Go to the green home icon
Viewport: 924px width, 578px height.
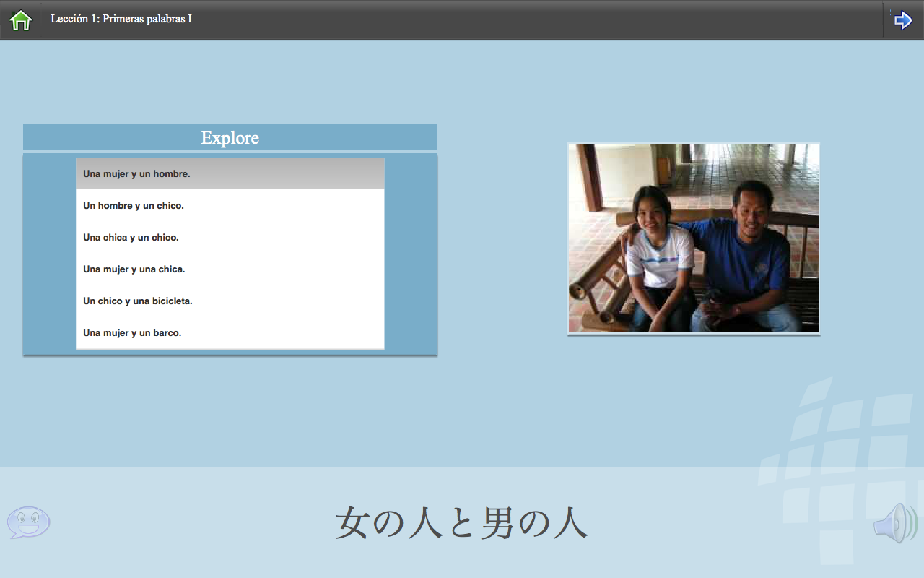click(21, 20)
